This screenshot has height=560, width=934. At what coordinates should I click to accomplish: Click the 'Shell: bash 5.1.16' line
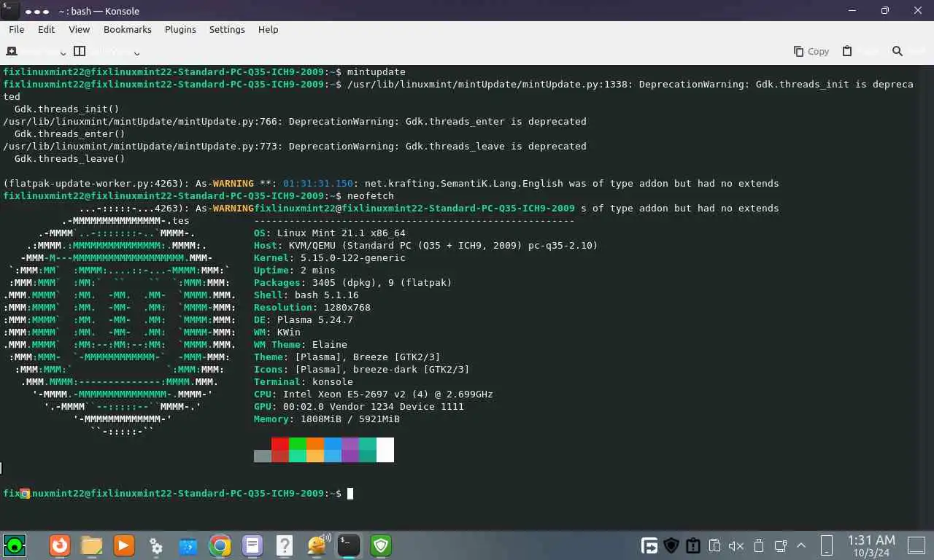point(306,295)
